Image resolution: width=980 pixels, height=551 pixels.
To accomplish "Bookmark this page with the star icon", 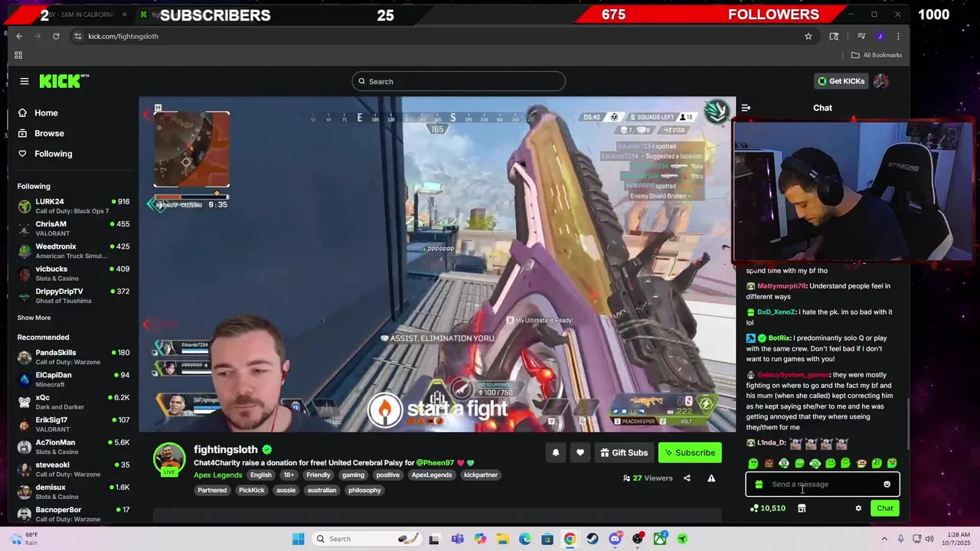I will 808,36.
